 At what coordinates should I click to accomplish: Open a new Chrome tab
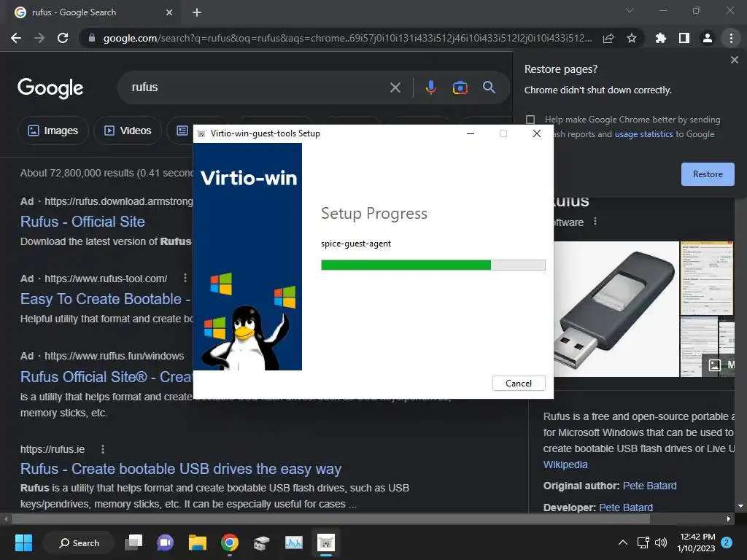pyautogui.click(x=197, y=12)
